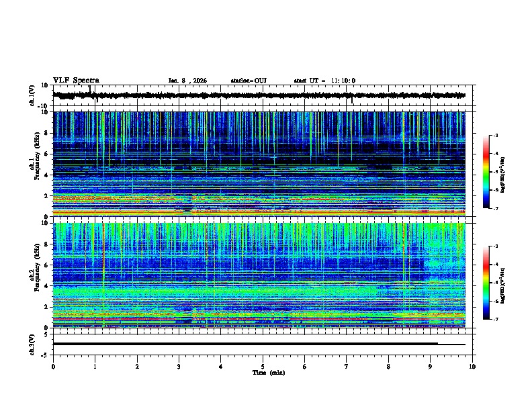532x411 pixels.
Task: Click time-axis tick label "0"
Action: tap(53, 367)
